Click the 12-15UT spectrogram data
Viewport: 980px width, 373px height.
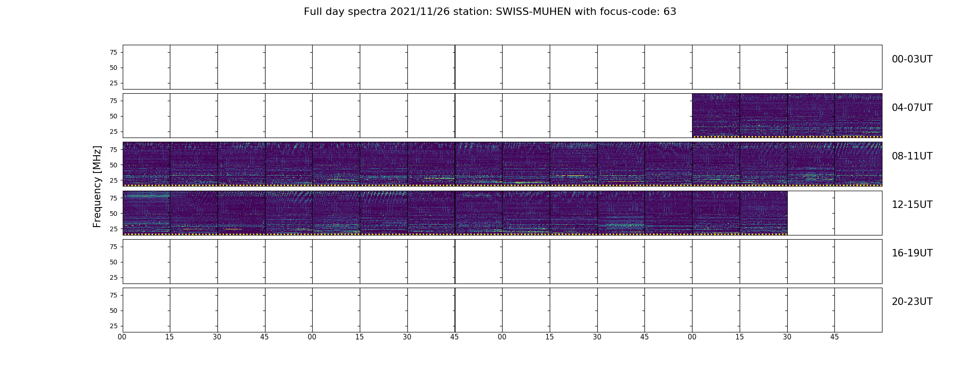[x=455, y=213]
